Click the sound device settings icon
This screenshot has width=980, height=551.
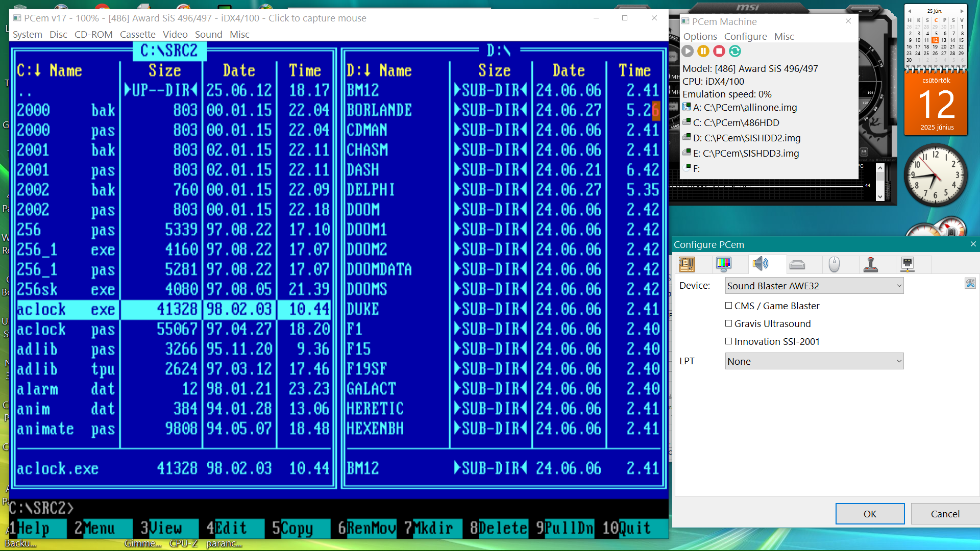click(970, 283)
